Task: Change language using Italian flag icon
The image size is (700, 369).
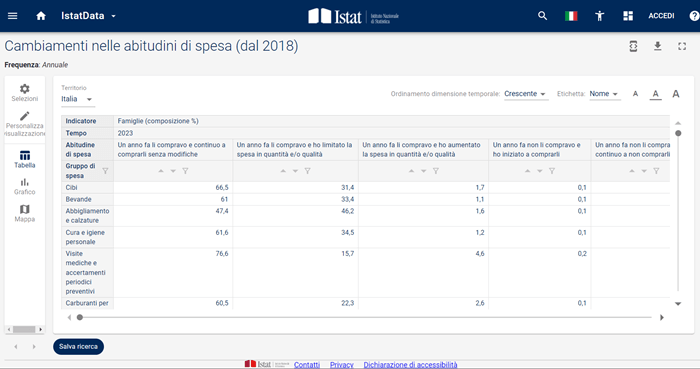Action: tap(571, 16)
